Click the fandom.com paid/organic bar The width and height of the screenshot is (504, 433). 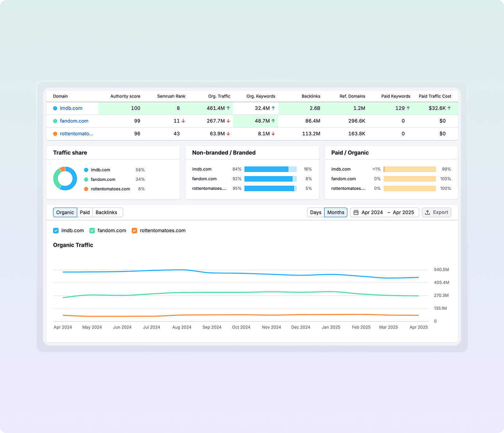coord(410,179)
